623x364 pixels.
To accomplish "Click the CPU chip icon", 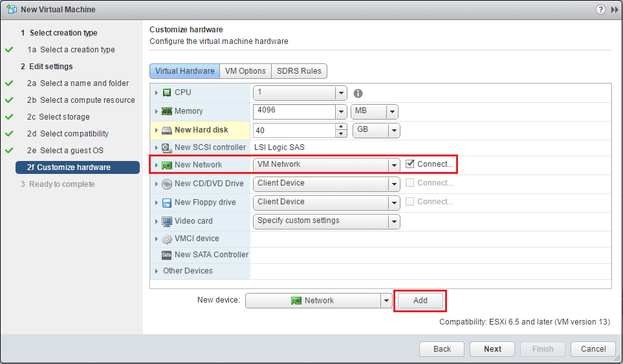I will pos(167,92).
